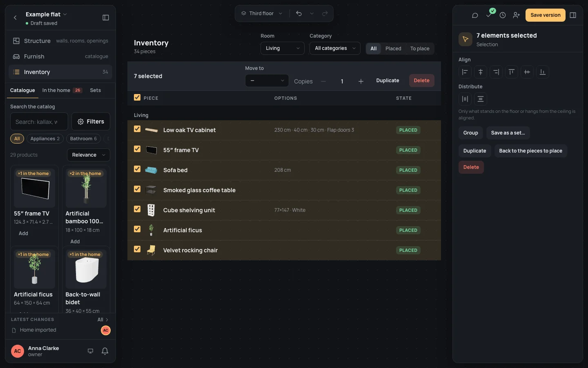Focus the catalog search field

[x=39, y=121]
